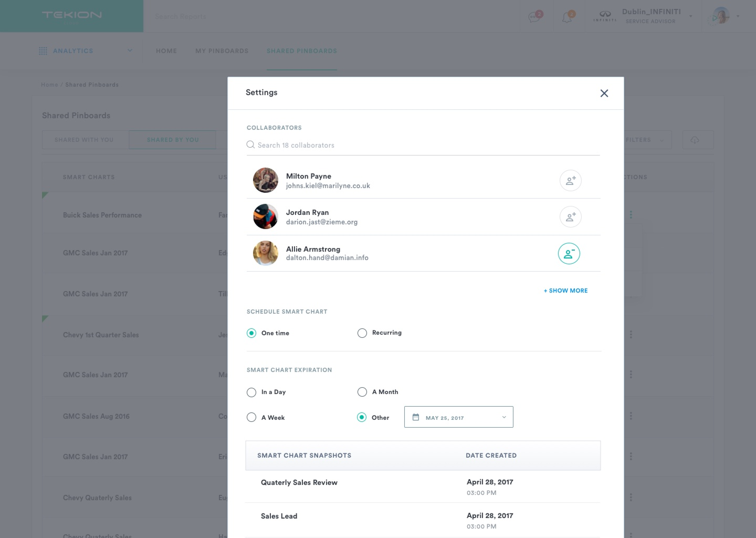Open Shared Pinboards tab
The image size is (756, 538).
click(x=302, y=51)
